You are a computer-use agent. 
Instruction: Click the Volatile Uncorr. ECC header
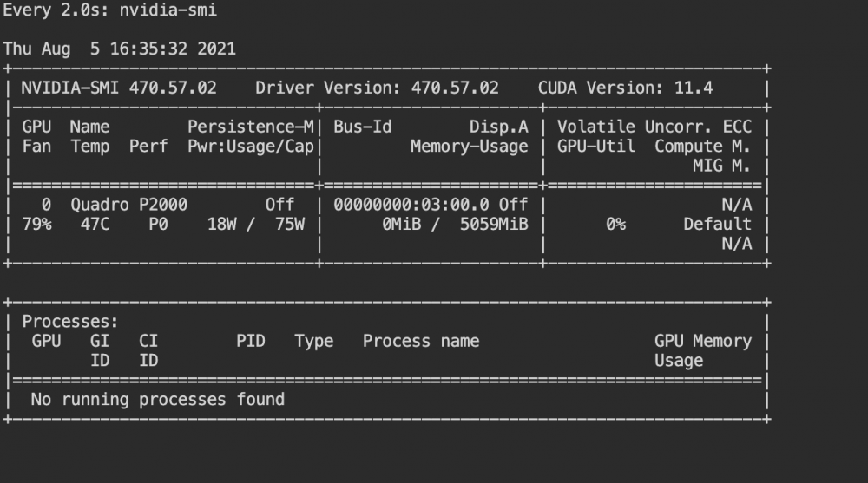click(x=654, y=127)
